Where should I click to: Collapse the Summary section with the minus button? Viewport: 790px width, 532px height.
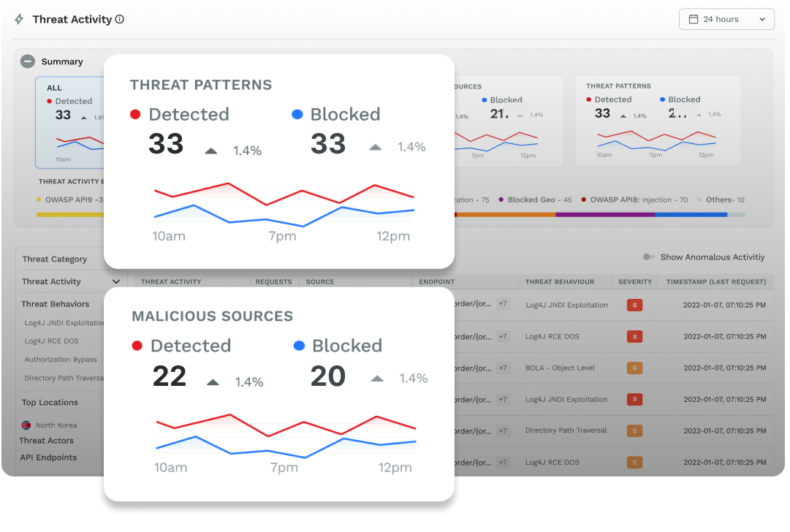click(28, 61)
